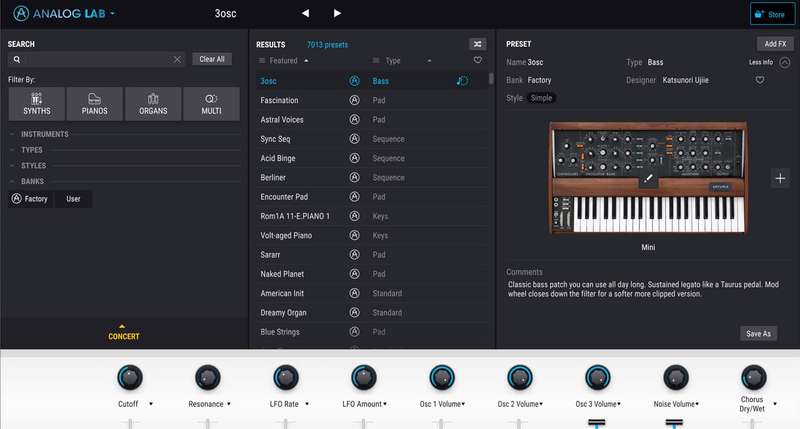800x429 pixels.
Task: Toggle the PIANOS filter
Action: click(x=95, y=104)
